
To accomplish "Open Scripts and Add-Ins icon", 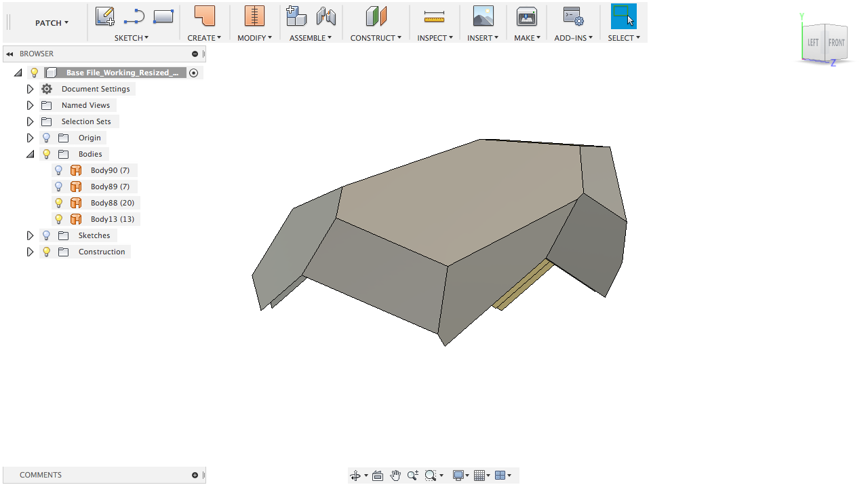I will click(573, 16).
